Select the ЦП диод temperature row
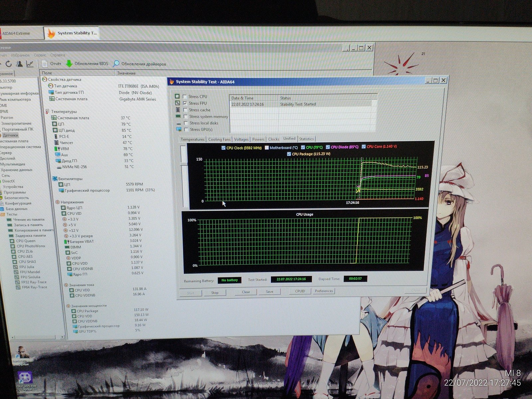 tap(92, 130)
